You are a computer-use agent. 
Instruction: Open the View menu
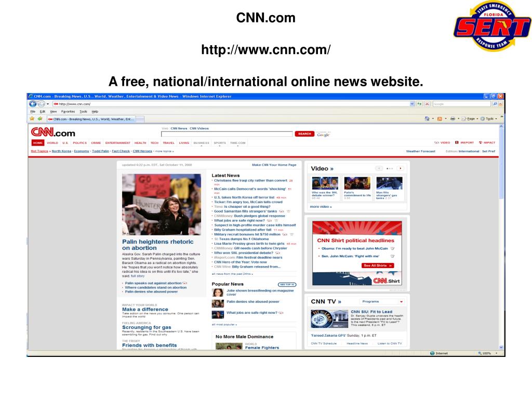[x=54, y=111]
